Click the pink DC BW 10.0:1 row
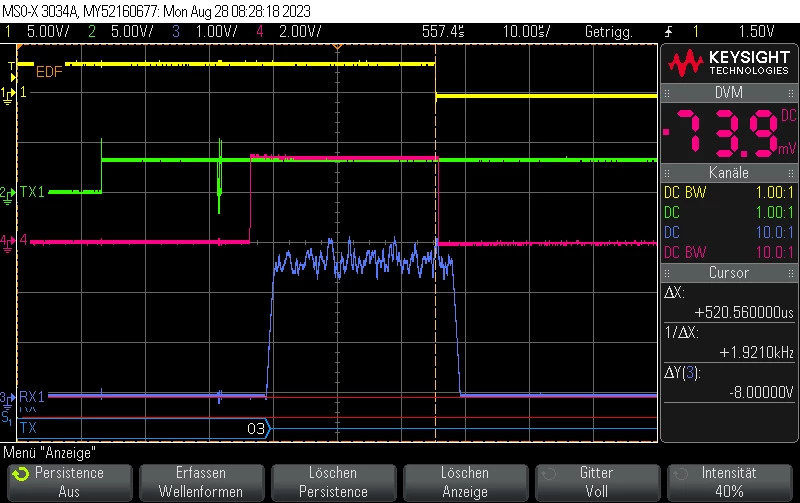The image size is (800, 503). (729, 252)
